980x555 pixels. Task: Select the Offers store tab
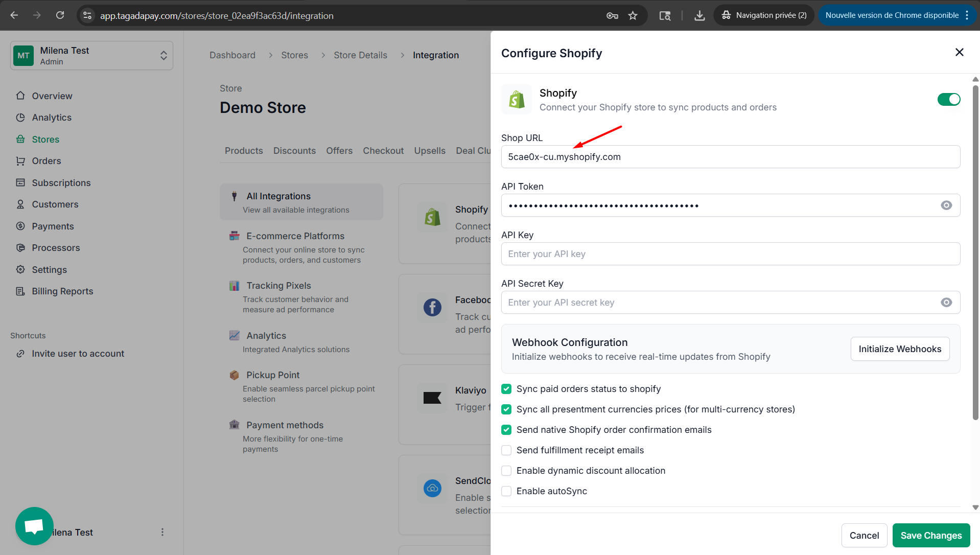[339, 151]
